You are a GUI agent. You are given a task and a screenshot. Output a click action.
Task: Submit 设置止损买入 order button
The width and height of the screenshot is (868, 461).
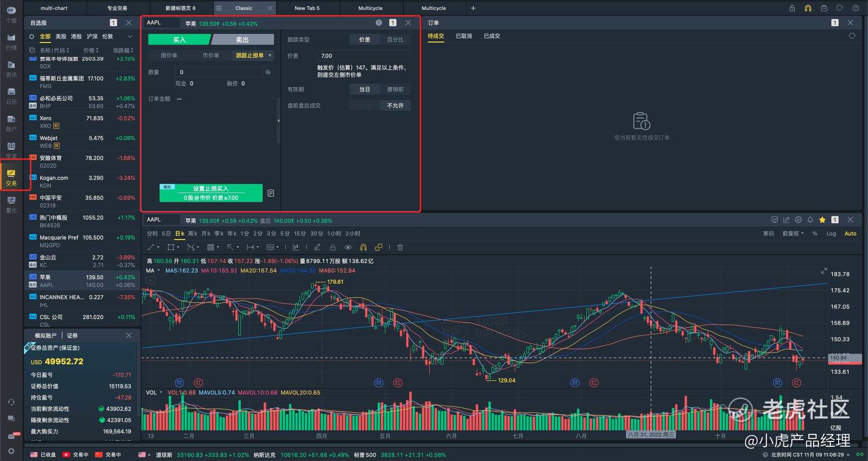pos(211,193)
